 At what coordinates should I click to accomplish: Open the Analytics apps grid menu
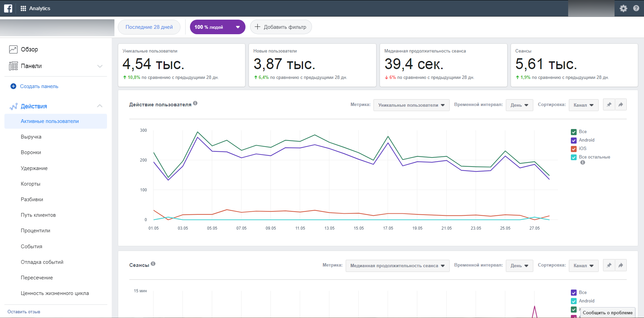[23, 8]
